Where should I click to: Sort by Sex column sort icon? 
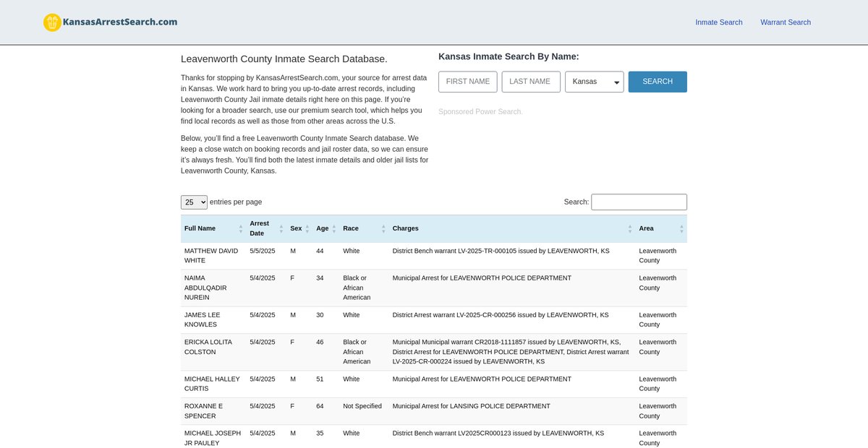307,228
